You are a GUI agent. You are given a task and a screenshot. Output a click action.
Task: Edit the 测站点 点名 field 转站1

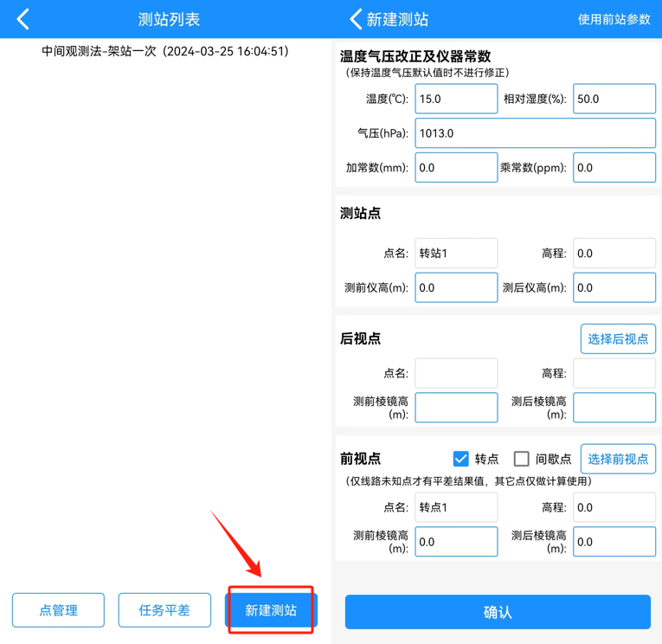coord(456,254)
